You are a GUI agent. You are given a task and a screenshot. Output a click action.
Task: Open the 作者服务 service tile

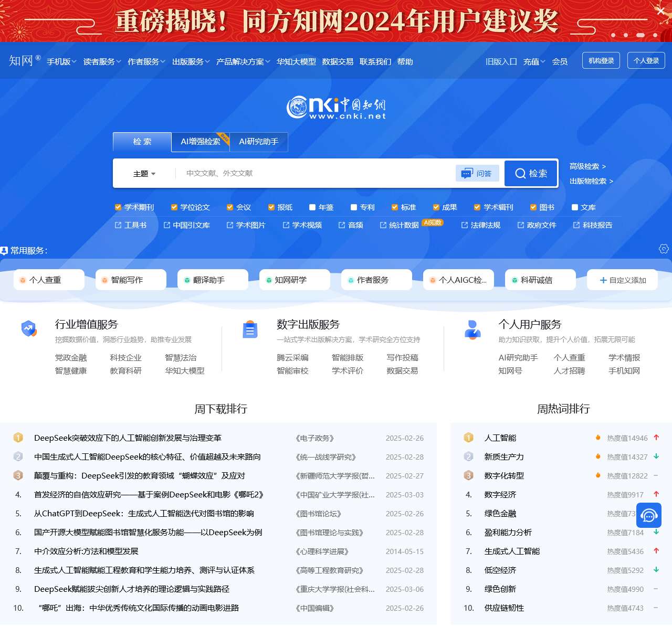pos(376,280)
